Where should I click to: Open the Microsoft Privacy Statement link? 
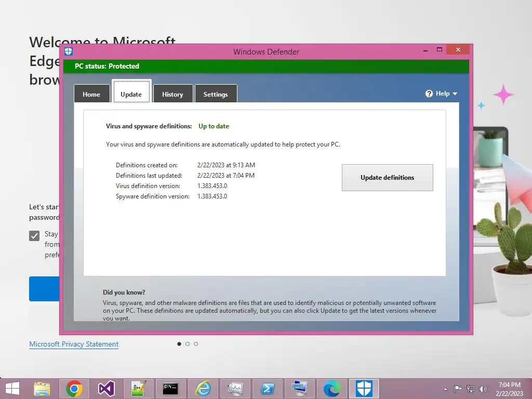tap(74, 344)
